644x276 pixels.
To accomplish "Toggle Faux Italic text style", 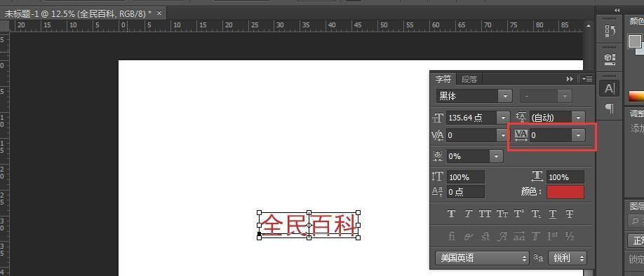I will 468,214.
